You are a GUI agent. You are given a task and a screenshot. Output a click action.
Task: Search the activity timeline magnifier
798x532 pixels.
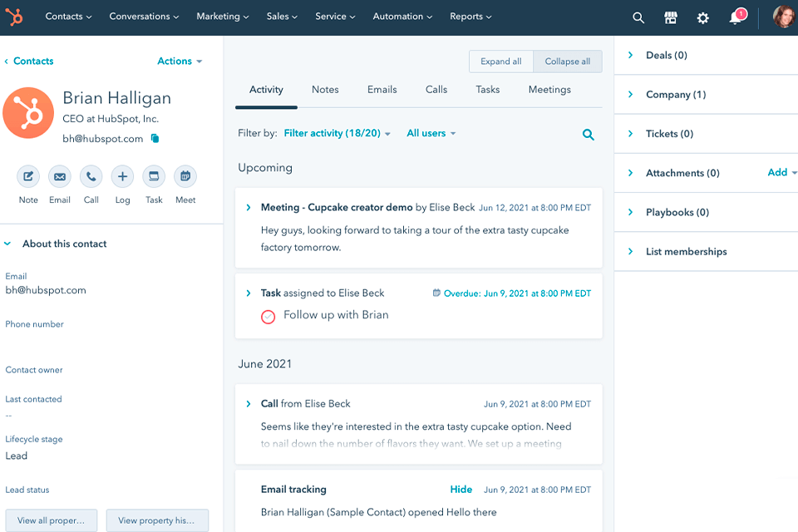[589, 135]
